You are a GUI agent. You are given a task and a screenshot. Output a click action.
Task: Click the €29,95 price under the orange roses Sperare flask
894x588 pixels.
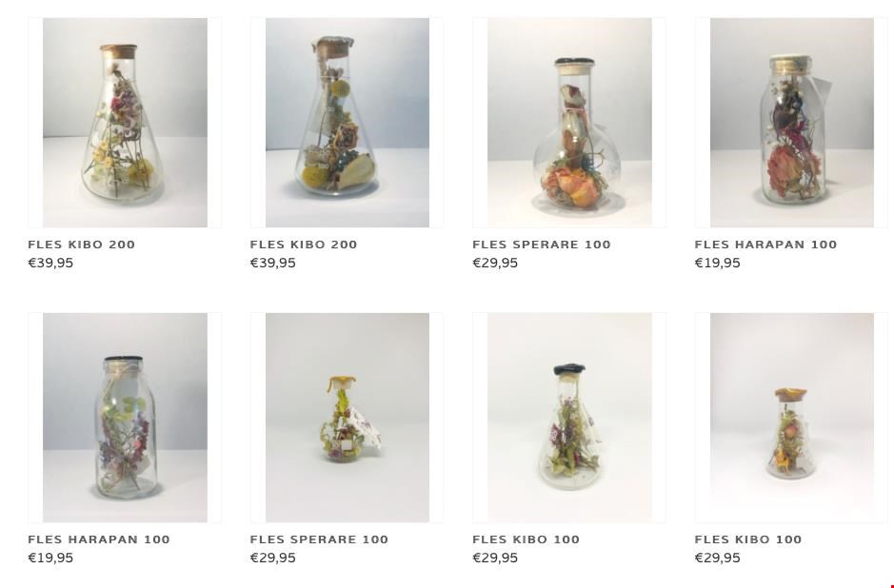tap(495, 263)
